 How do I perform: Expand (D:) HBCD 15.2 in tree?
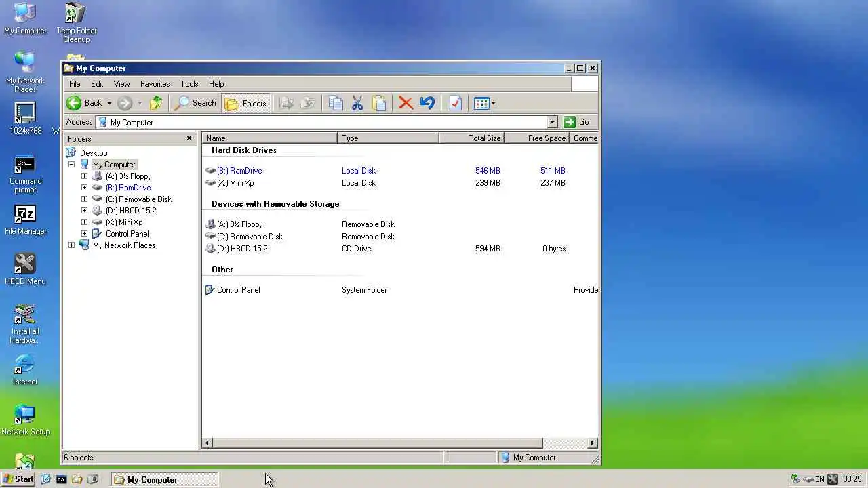coord(84,211)
